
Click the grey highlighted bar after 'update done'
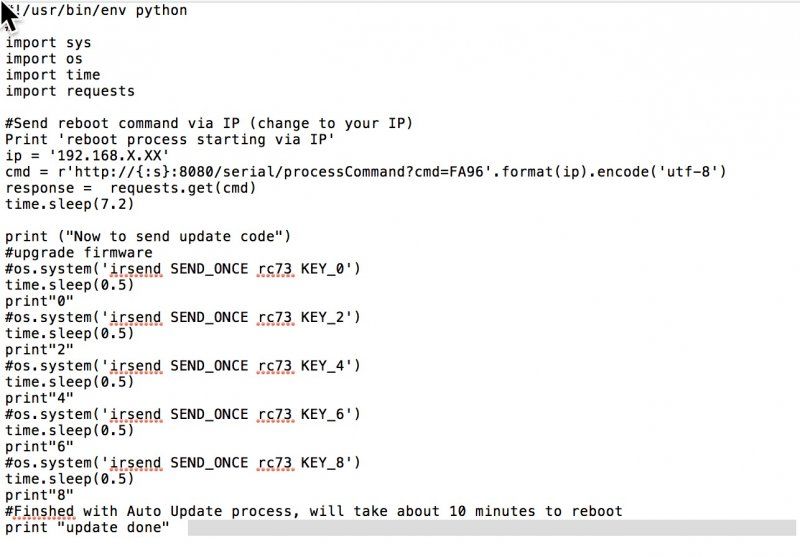point(492,528)
